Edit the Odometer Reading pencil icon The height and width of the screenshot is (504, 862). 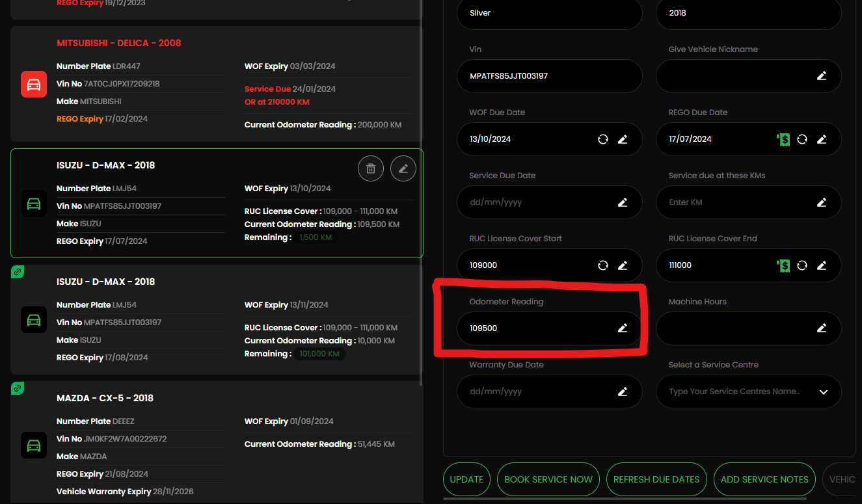(623, 328)
